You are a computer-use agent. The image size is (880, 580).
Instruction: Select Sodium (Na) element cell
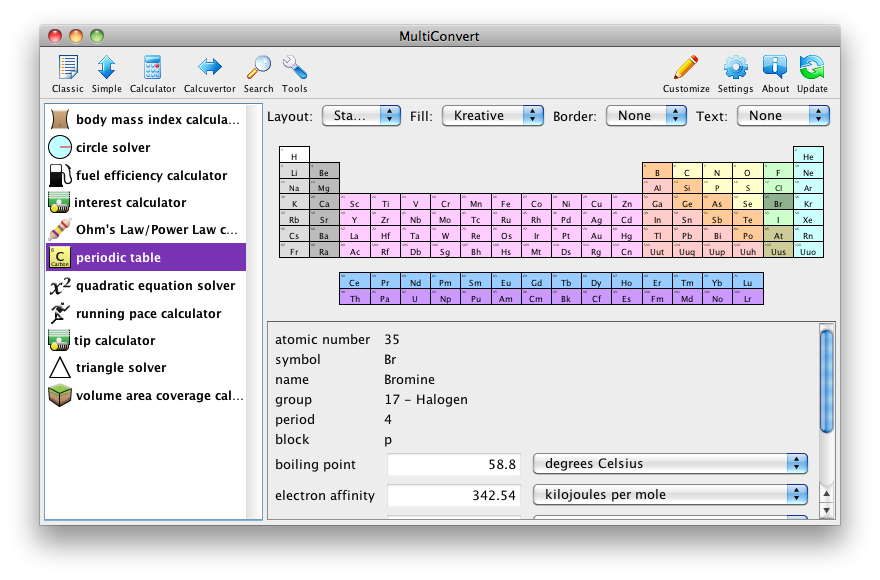pyautogui.click(x=294, y=187)
